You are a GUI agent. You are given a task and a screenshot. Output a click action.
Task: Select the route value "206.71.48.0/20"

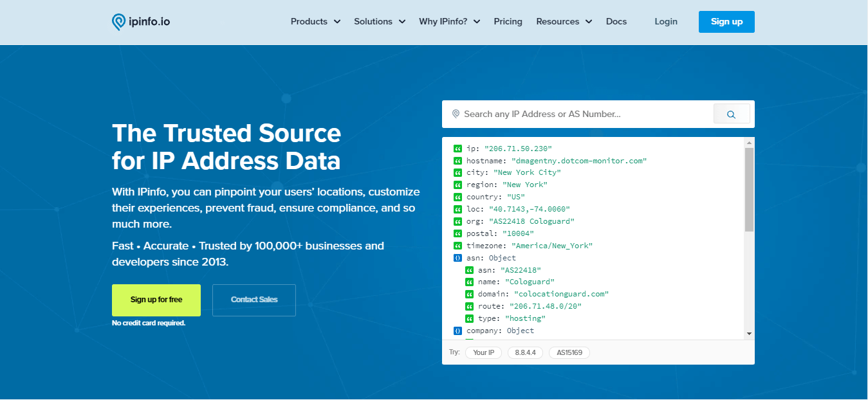tap(545, 307)
